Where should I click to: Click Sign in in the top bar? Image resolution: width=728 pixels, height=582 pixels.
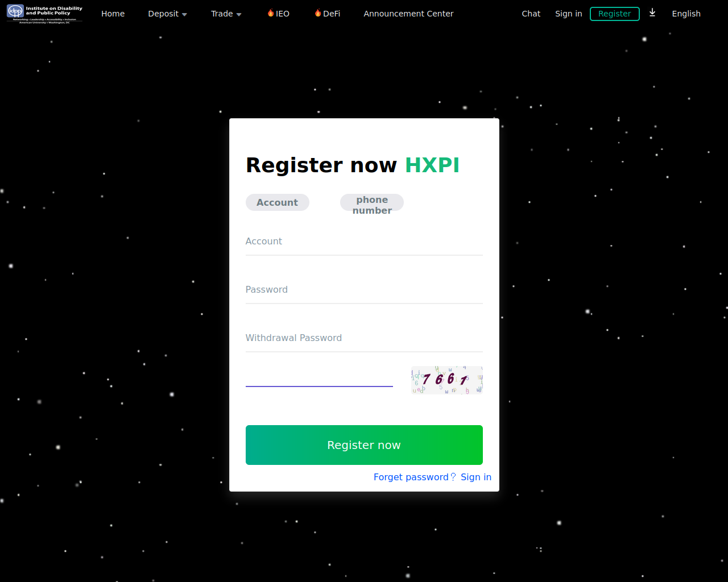click(x=568, y=14)
